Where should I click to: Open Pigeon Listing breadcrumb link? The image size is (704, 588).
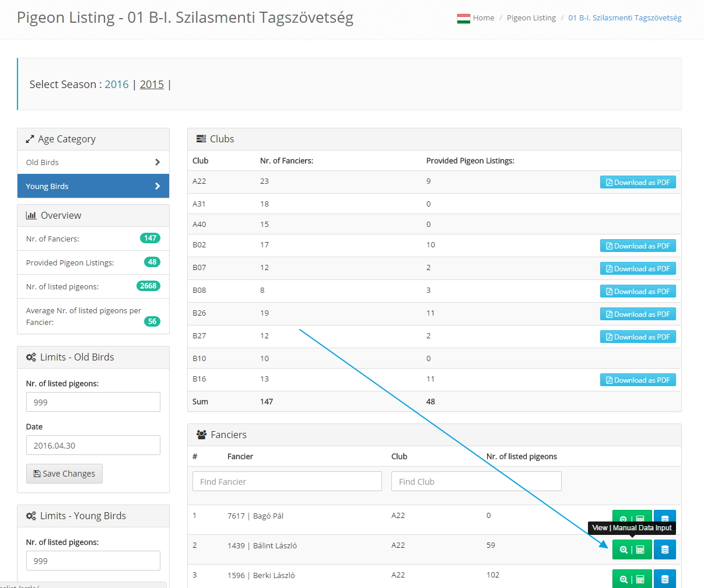pyautogui.click(x=531, y=18)
